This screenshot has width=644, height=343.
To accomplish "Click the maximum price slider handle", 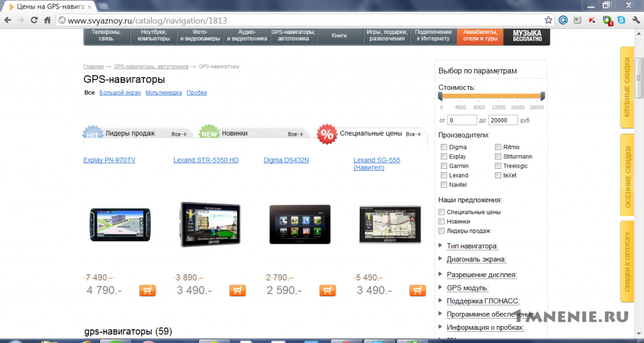I will click(543, 96).
